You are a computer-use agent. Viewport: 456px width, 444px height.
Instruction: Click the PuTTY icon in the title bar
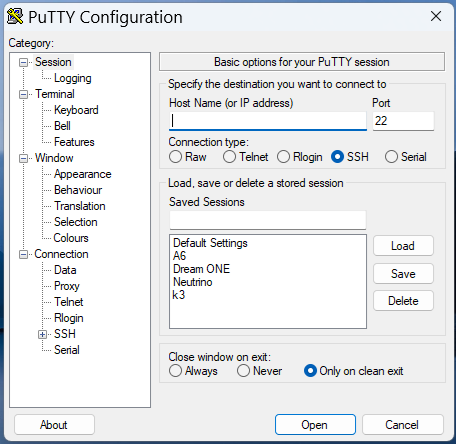pos(15,17)
